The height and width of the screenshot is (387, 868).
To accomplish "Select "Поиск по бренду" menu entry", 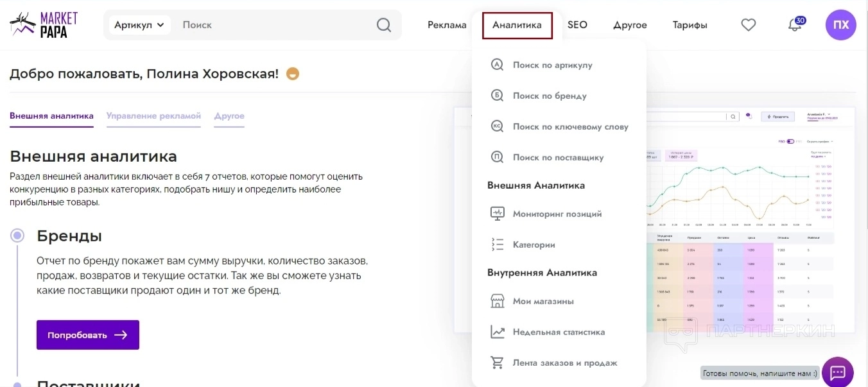I will [x=549, y=96].
